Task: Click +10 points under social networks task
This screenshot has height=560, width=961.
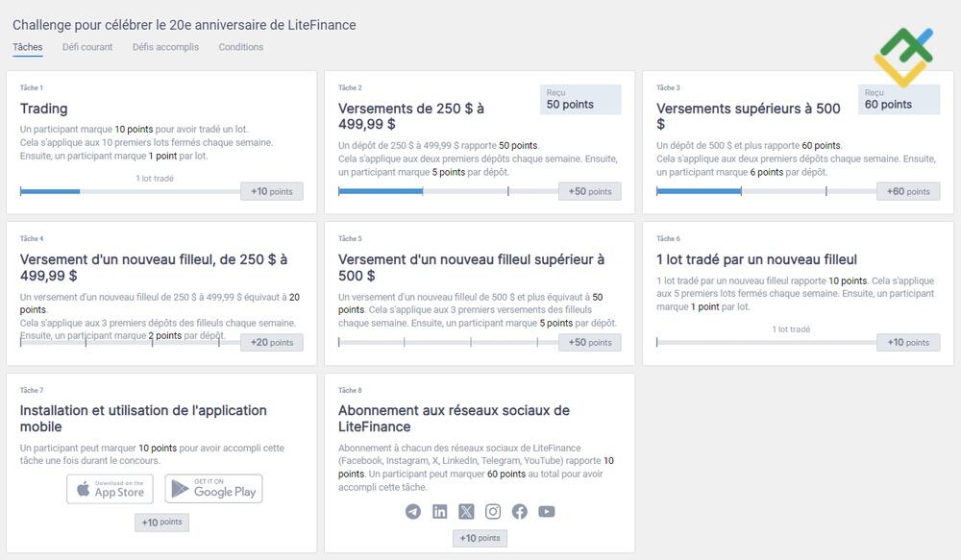Action: pyautogui.click(x=480, y=538)
